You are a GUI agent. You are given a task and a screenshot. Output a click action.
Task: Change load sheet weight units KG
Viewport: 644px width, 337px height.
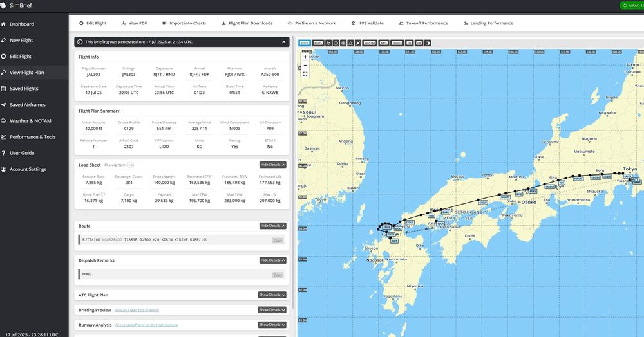click(x=131, y=165)
